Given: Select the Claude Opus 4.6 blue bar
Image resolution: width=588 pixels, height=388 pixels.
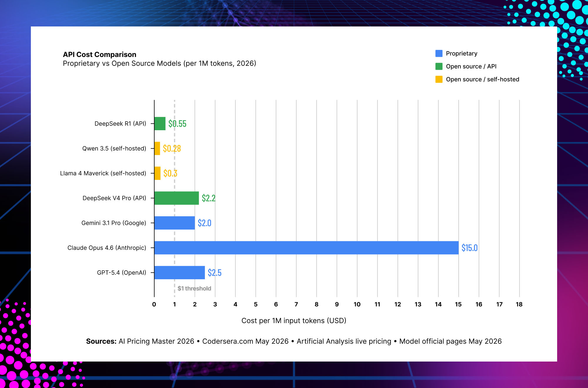Looking at the screenshot, I should tap(306, 248).
